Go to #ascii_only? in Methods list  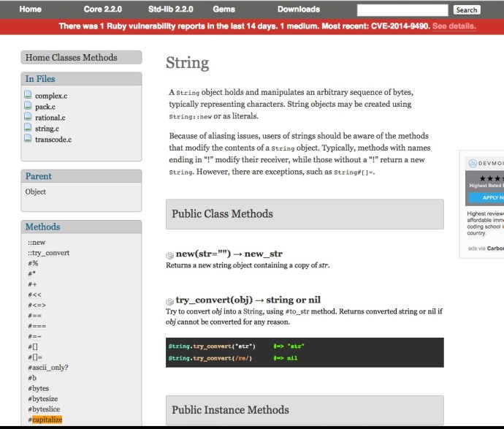click(x=48, y=367)
